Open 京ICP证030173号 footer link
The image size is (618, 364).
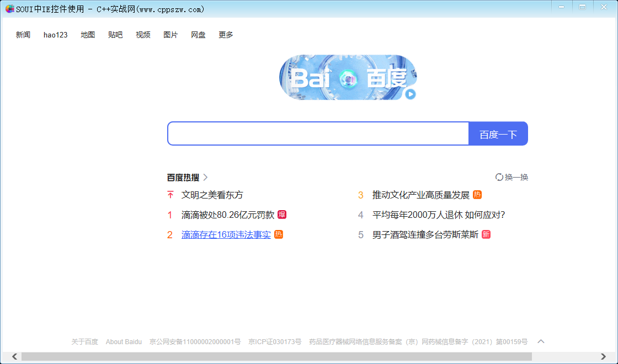tap(275, 341)
